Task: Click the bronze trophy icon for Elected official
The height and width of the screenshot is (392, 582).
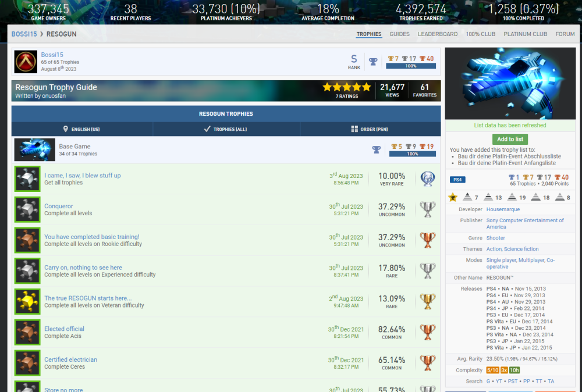Action: 428,332
